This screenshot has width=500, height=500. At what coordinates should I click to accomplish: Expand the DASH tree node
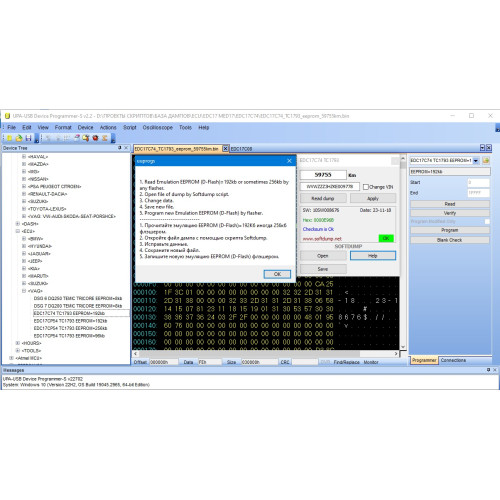[x=18, y=224]
